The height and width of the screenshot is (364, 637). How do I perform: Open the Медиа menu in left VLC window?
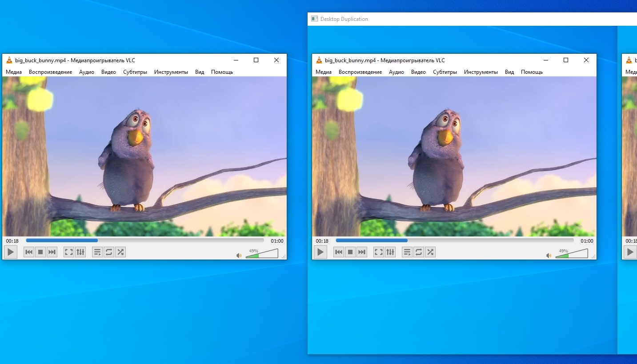coord(14,72)
